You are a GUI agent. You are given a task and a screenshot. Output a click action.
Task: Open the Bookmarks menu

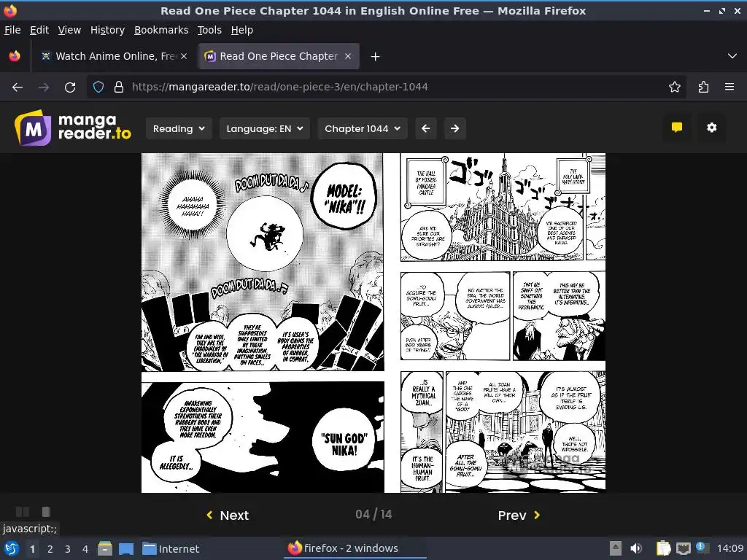pyautogui.click(x=161, y=30)
